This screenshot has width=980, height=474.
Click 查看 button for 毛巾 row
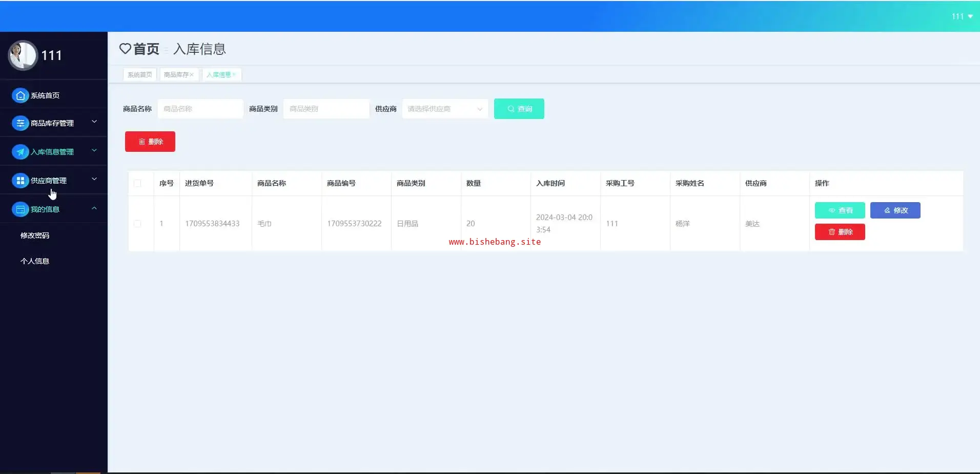click(840, 210)
